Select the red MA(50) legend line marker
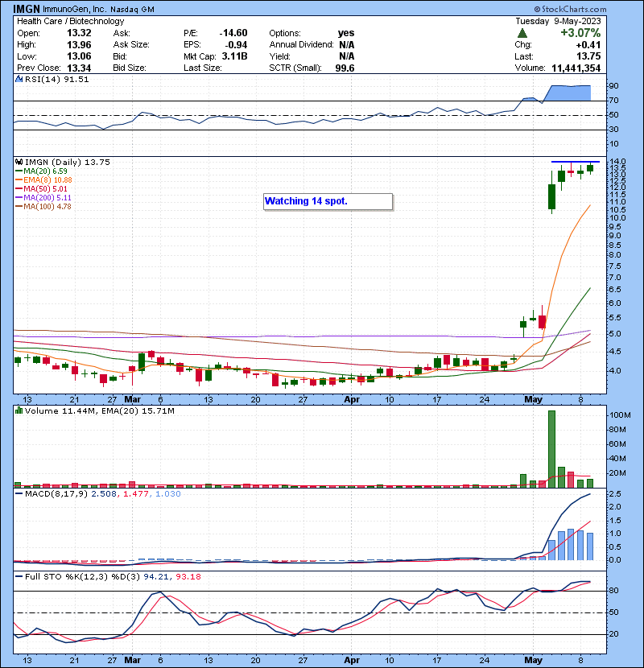 click(x=19, y=188)
